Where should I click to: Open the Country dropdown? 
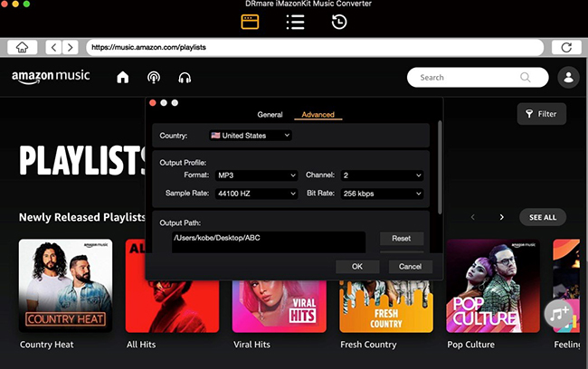pyautogui.click(x=251, y=136)
